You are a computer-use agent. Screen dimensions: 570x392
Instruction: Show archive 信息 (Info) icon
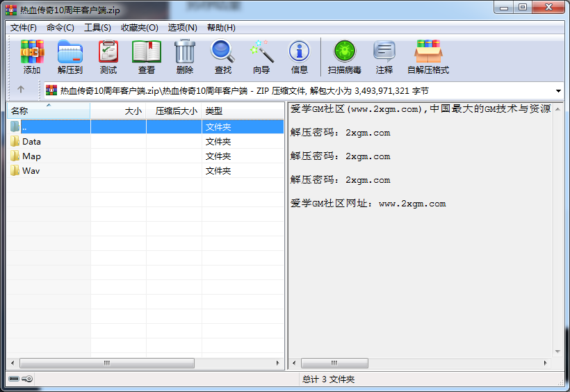pyautogui.click(x=299, y=51)
